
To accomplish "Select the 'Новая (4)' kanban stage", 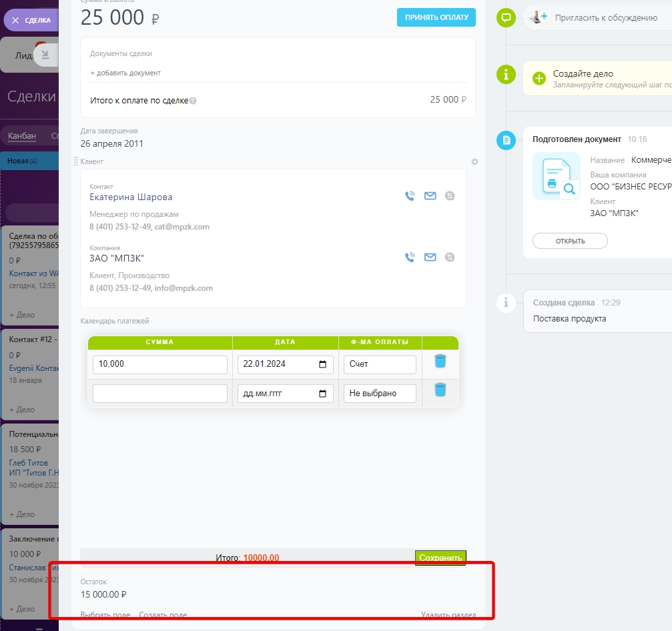I will [x=29, y=161].
